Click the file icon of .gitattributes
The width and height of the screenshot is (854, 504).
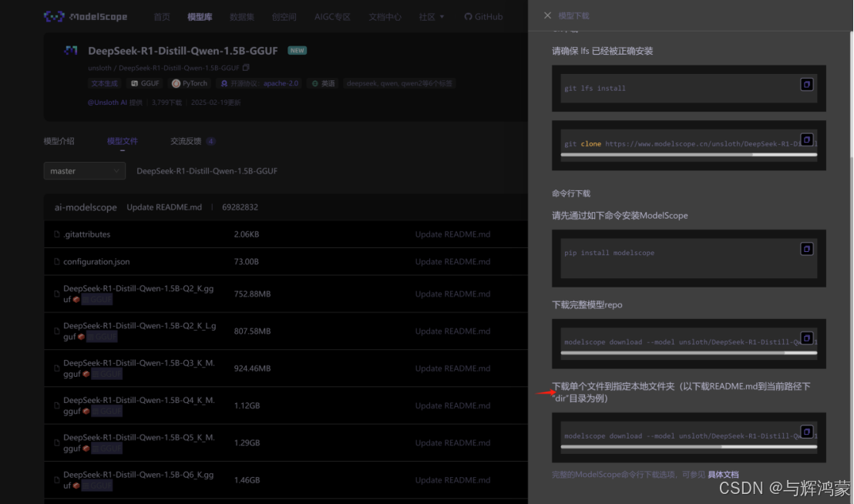[x=56, y=234]
